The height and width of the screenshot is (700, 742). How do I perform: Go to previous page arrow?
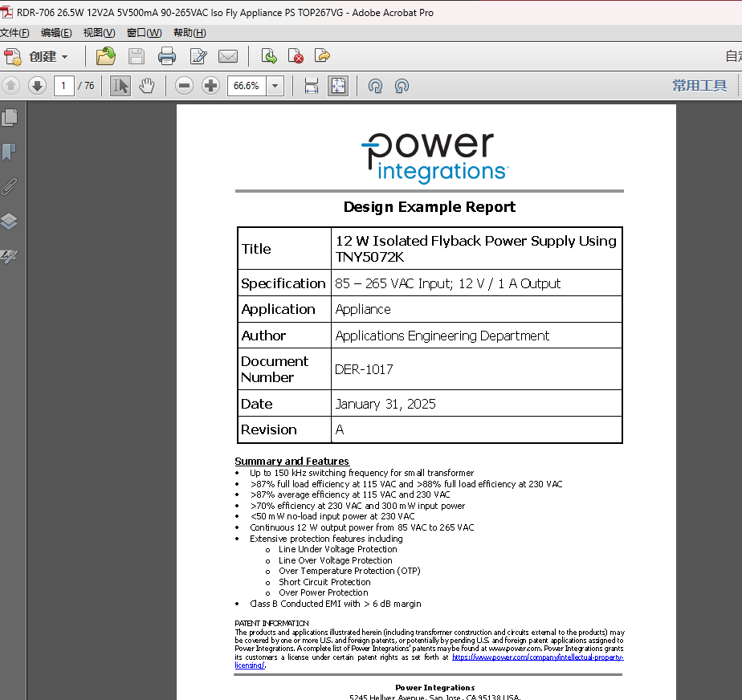click(x=11, y=86)
